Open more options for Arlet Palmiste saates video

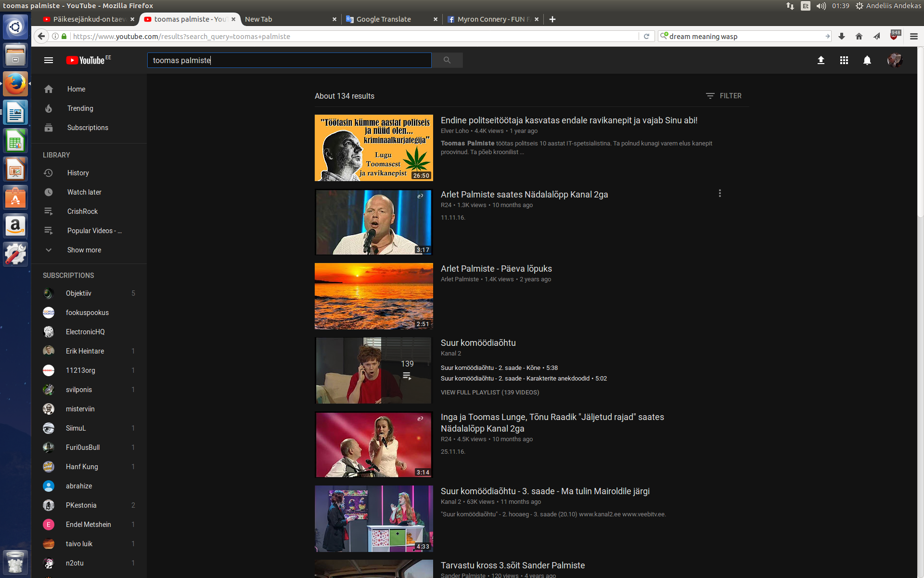[x=719, y=193]
